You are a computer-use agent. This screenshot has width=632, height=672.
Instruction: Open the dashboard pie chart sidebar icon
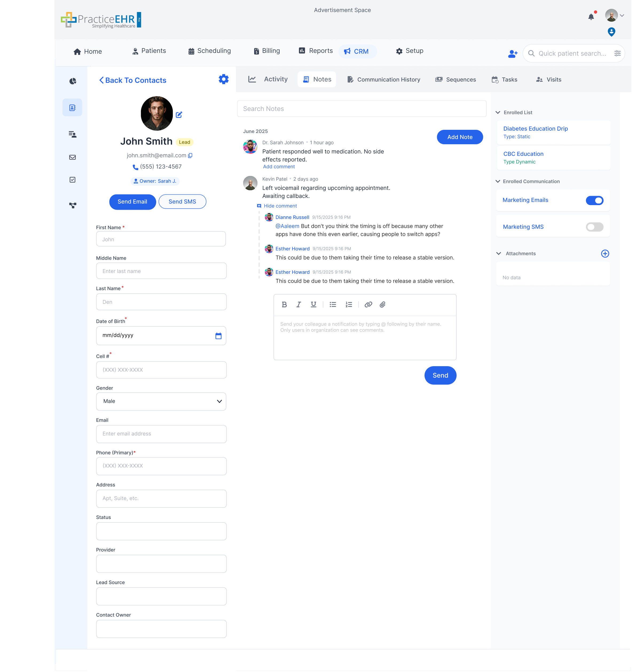click(72, 81)
